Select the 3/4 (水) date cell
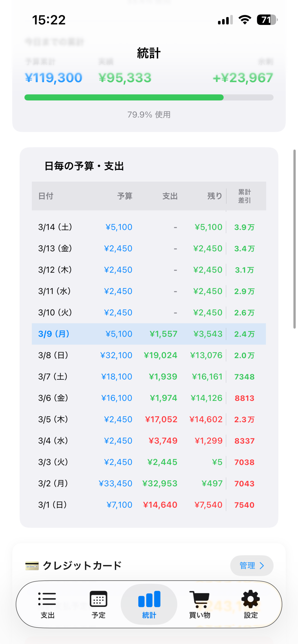Image resolution: width=298 pixels, height=644 pixels. 53,441
